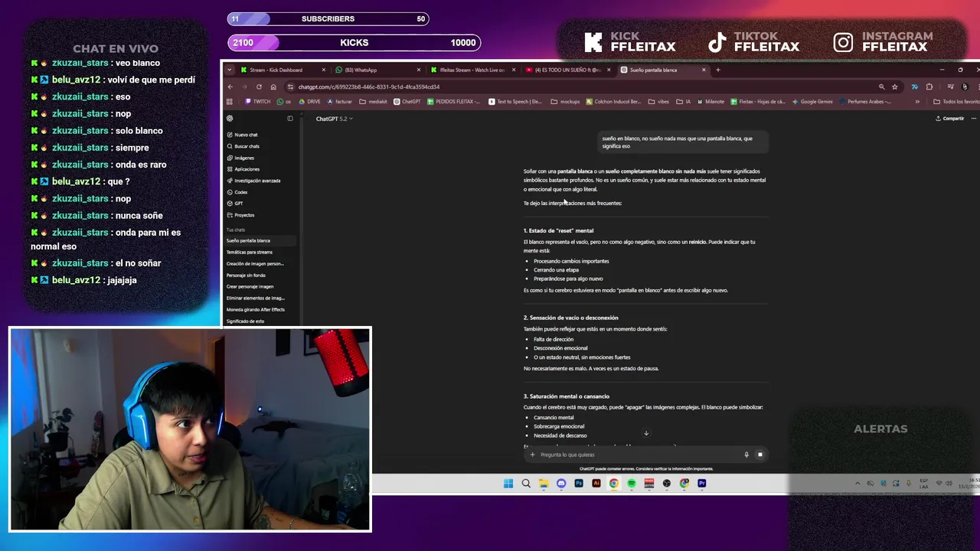Open chat Significado de esto
This screenshot has height=551, width=980.
pyautogui.click(x=245, y=321)
